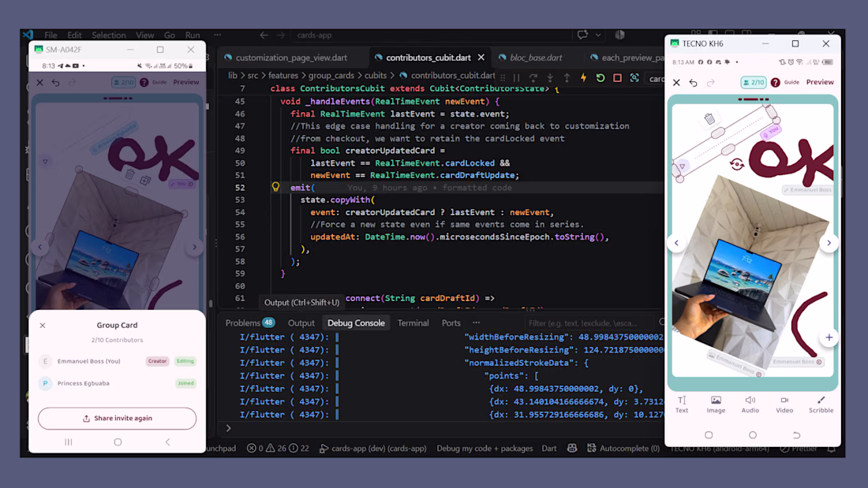This screenshot has width=868, height=488.
Task: Tap Preview in the TECNO KH6 window
Action: pos(820,82)
